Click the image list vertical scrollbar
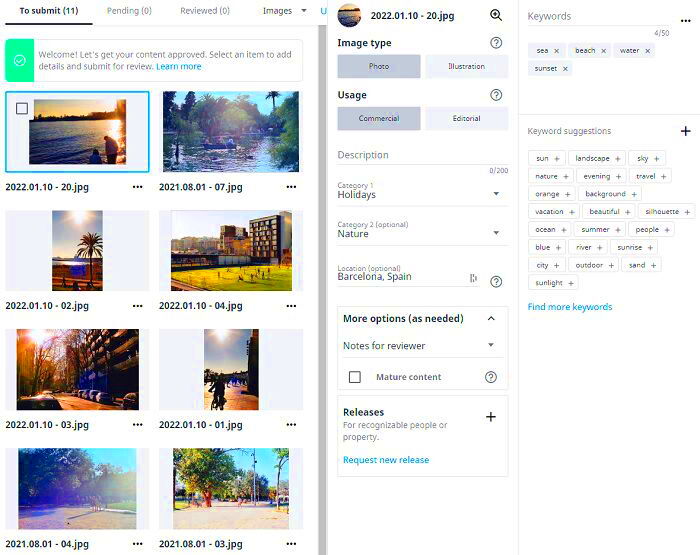 (322, 290)
